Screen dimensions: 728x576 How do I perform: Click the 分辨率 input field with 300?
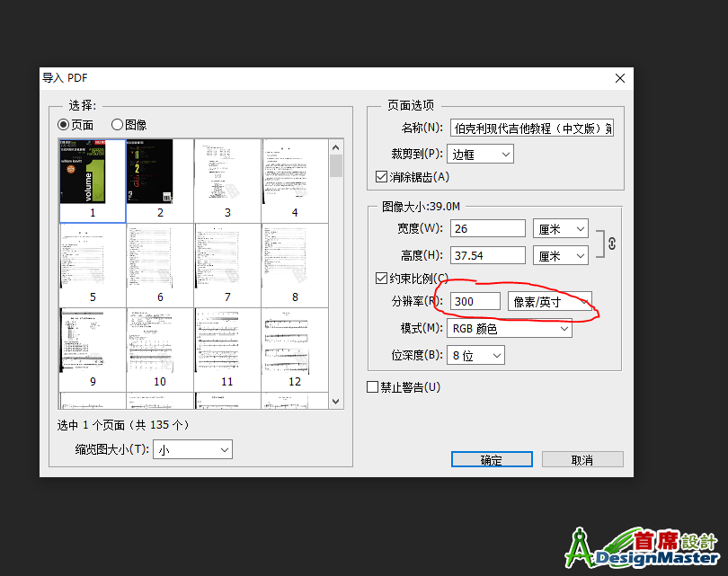click(475, 301)
